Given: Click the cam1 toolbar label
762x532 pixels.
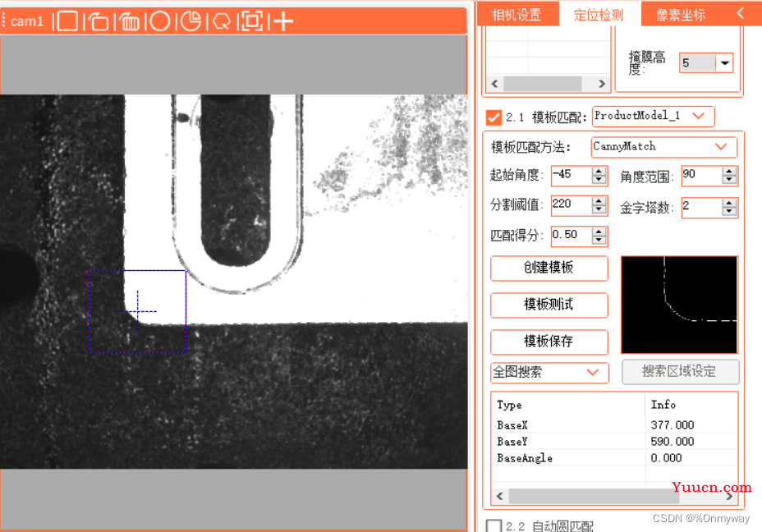Looking at the screenshot, I should coord(27,21).
